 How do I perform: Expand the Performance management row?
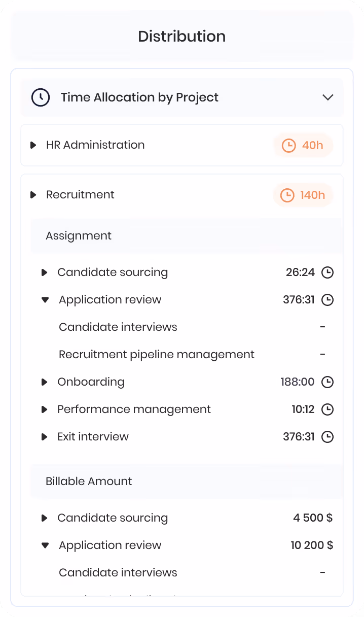pyautogui.click(x=45, y=410)
